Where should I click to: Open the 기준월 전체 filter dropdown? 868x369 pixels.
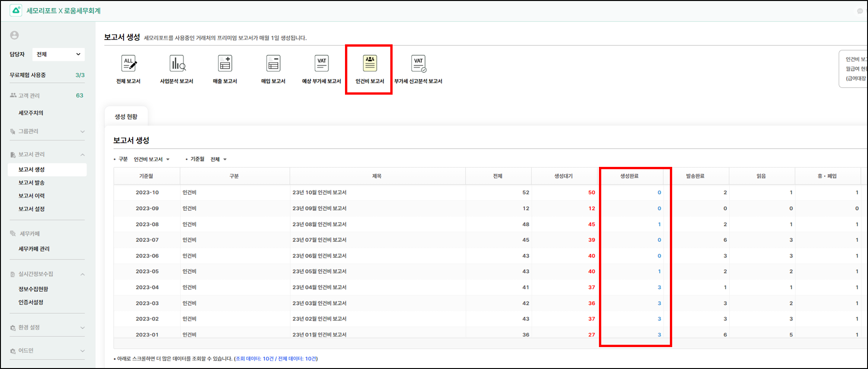(x=218, y=159)
